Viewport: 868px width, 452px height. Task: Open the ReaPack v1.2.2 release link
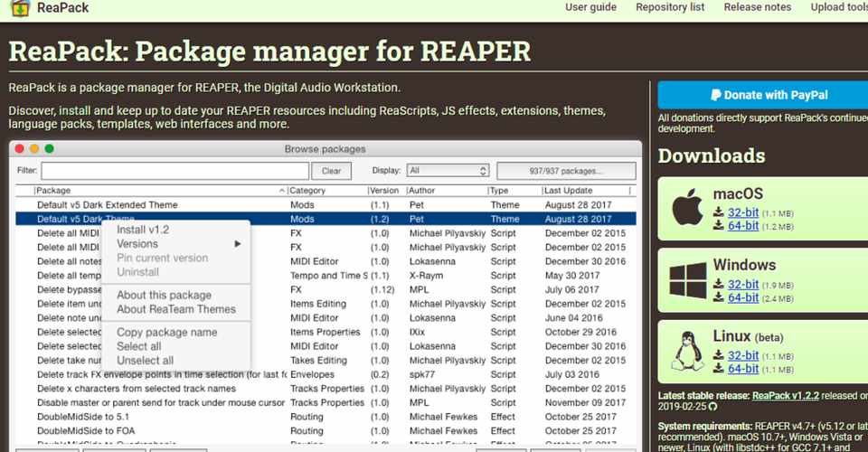[x=786, y=396]
